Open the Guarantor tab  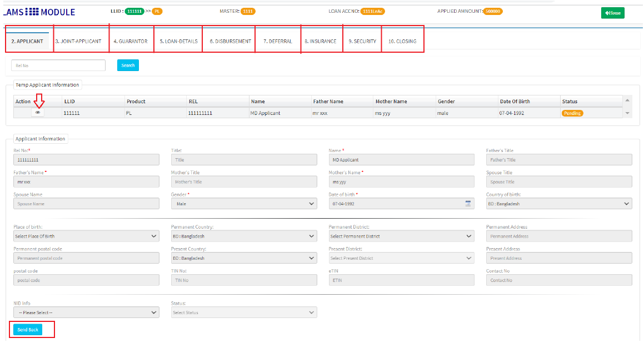(131, 41)
